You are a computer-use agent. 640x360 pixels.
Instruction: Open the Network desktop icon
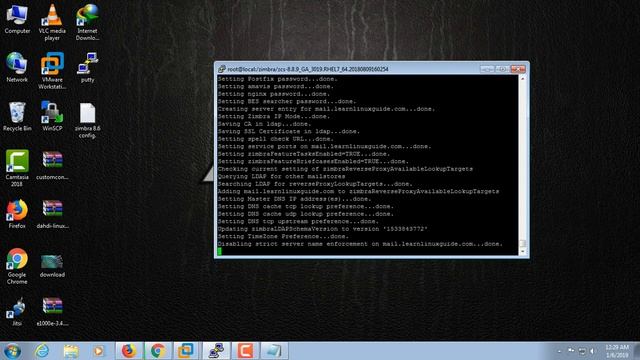click(17, 67)
